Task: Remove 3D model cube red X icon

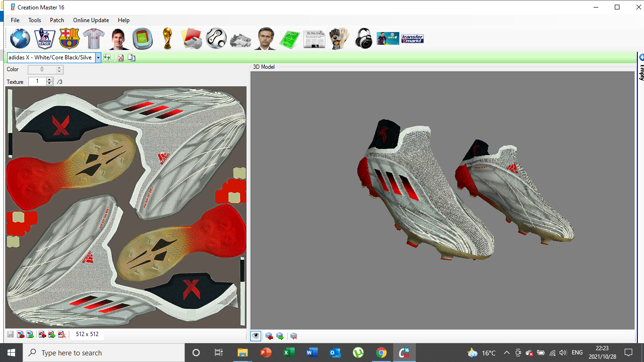Action: [x=294, y=336]
